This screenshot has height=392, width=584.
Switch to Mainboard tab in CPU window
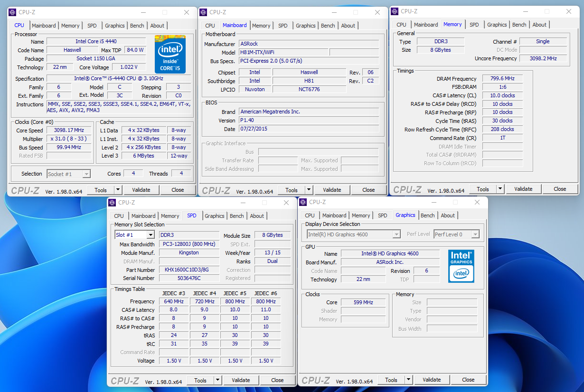tap(44, 26)
